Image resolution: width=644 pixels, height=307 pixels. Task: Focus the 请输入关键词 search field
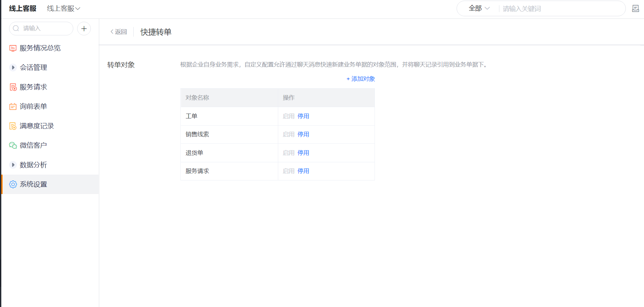point(561,9)
